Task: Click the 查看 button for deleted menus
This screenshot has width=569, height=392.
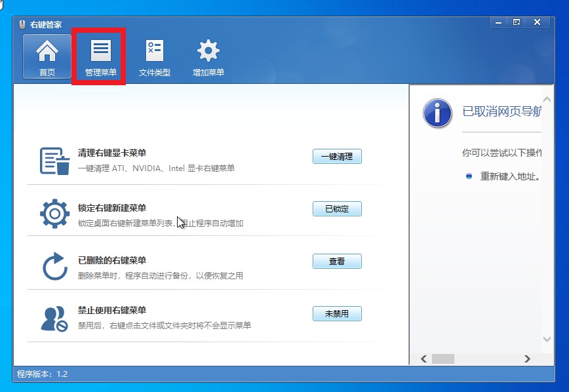Action: [x=337, y=262]
